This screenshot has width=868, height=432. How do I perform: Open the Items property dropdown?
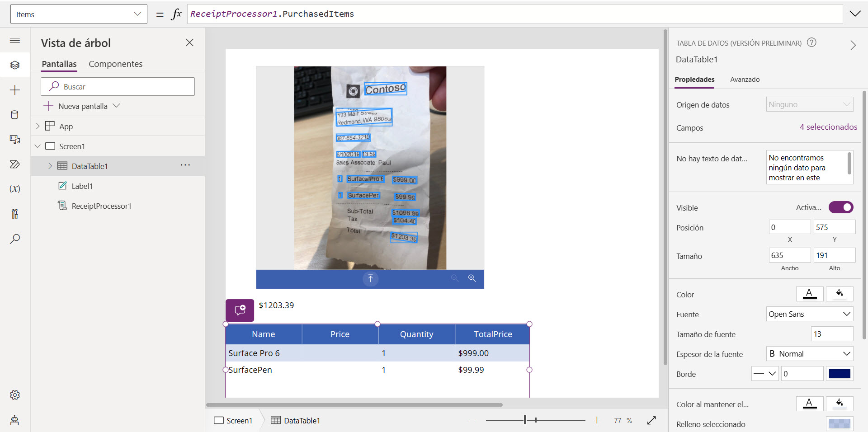click(x=79, y=14)
